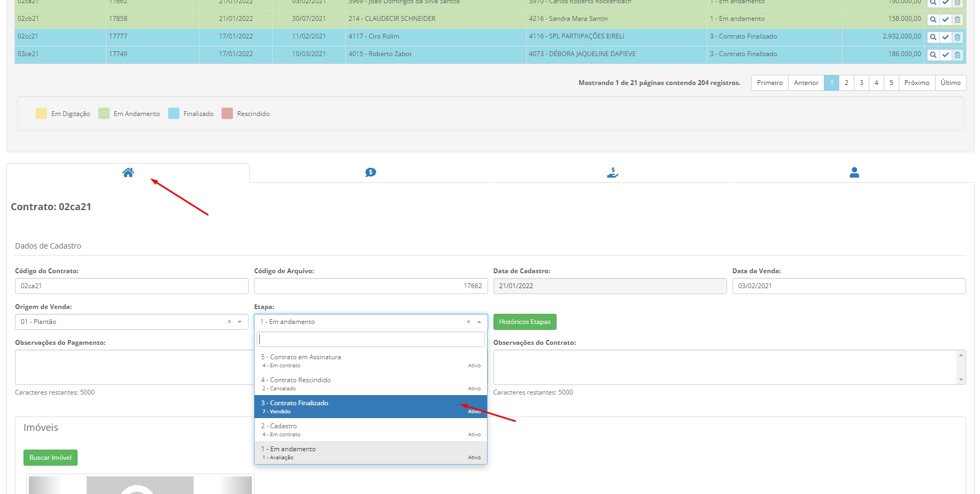The height and width of the screenshot is (494, 980).
Task: Select pagination page 2
Action: click(846, 83)
